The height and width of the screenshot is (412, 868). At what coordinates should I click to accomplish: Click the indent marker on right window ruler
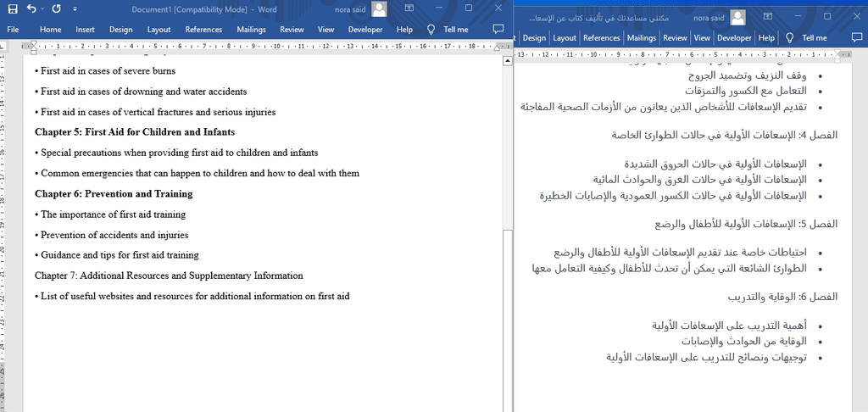tap(837, 55)
